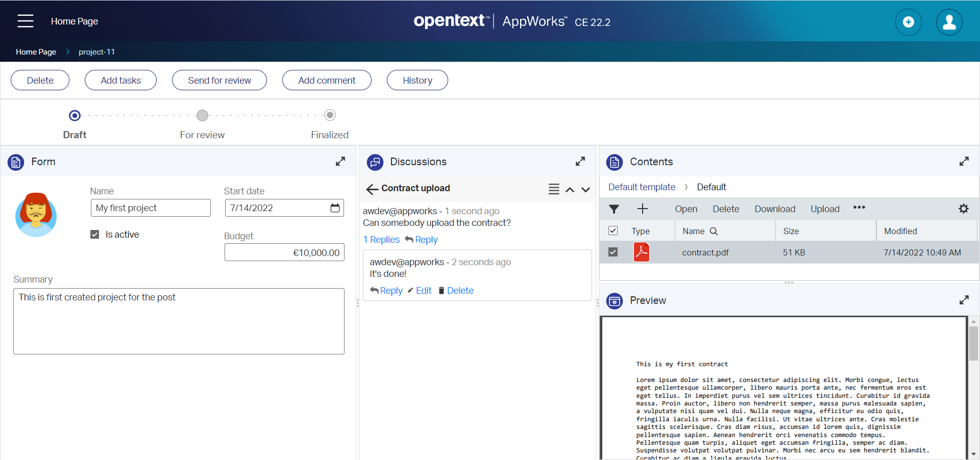Click the create new plus icon in header
Viewport: 980px width, 460px height.
point(908,22)
